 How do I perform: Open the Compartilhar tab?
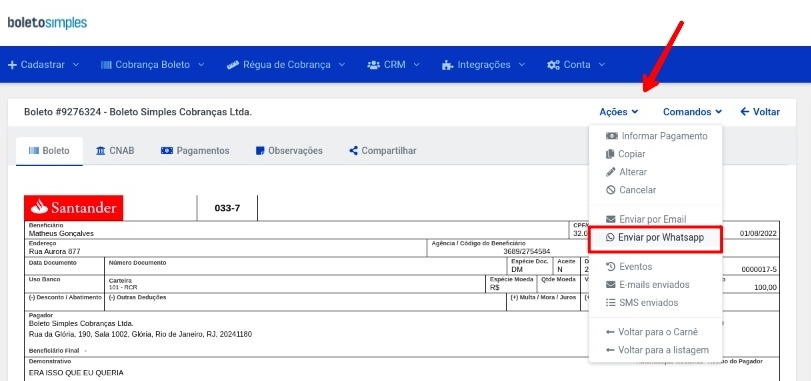(x=383, y=151)
